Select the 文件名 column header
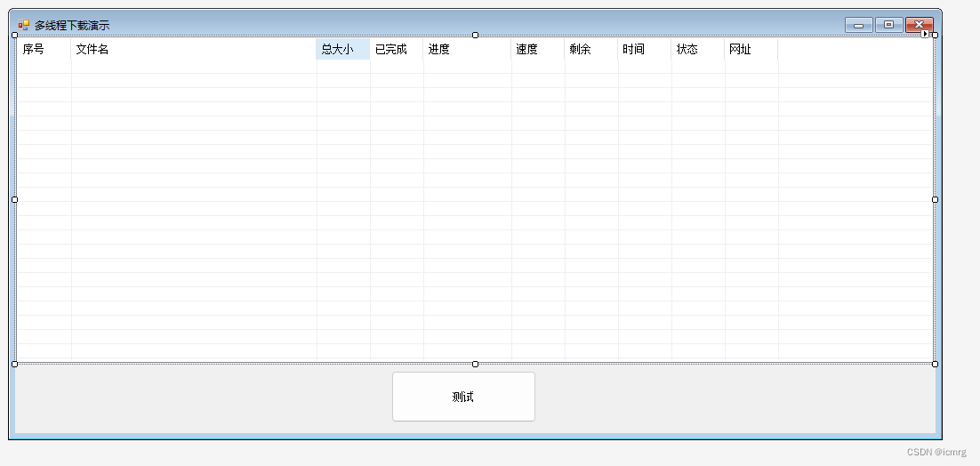980x466 pixels. click(x=194, y=49)
